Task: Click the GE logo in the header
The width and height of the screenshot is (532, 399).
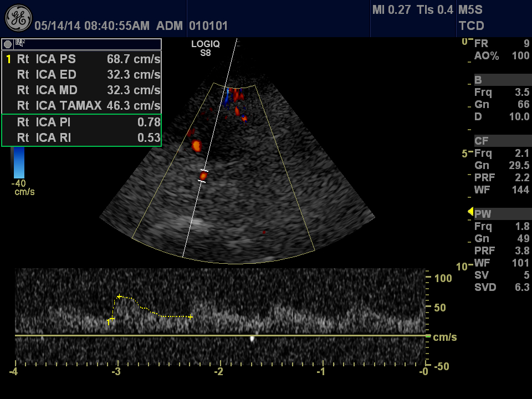Action: (x=18, y=18)
